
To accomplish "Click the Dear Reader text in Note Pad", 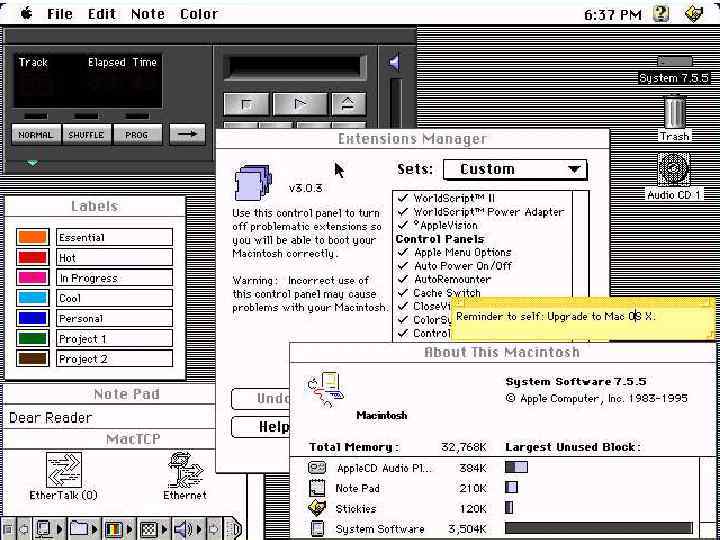I will click(x=51, y=417).
